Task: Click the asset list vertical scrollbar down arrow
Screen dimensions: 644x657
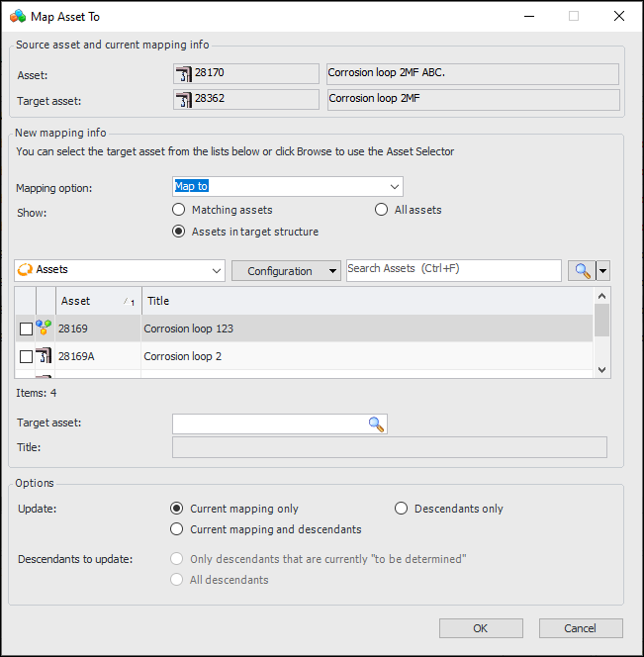Action: [x=601, y=369]
